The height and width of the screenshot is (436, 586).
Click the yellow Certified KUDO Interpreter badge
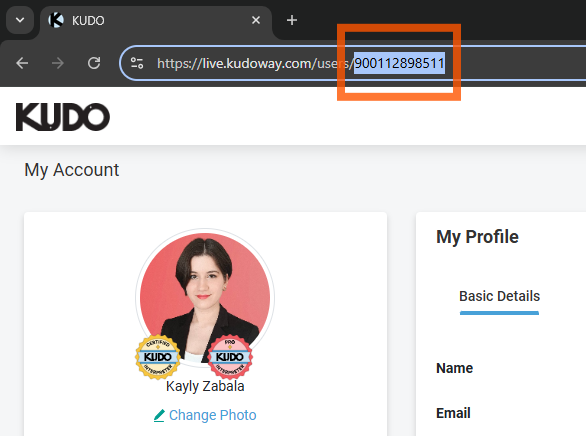pos(158,357)
